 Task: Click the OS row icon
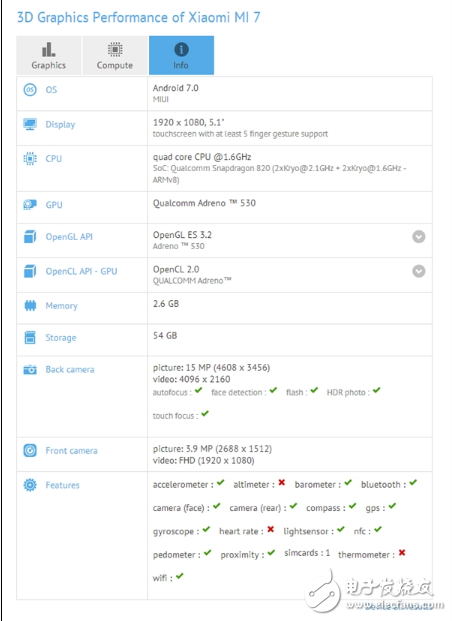coord(30,90)
